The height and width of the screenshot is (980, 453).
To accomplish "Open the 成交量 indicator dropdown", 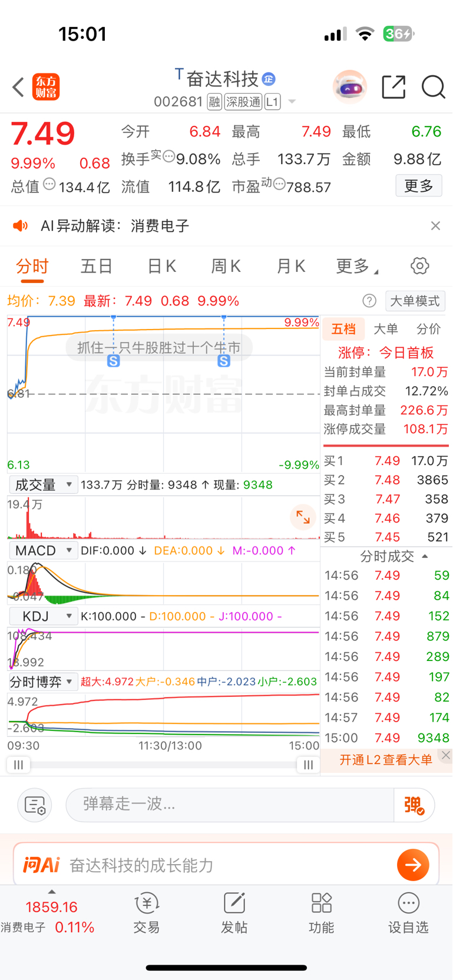I will pyautogui.click(x=43, y=485).
